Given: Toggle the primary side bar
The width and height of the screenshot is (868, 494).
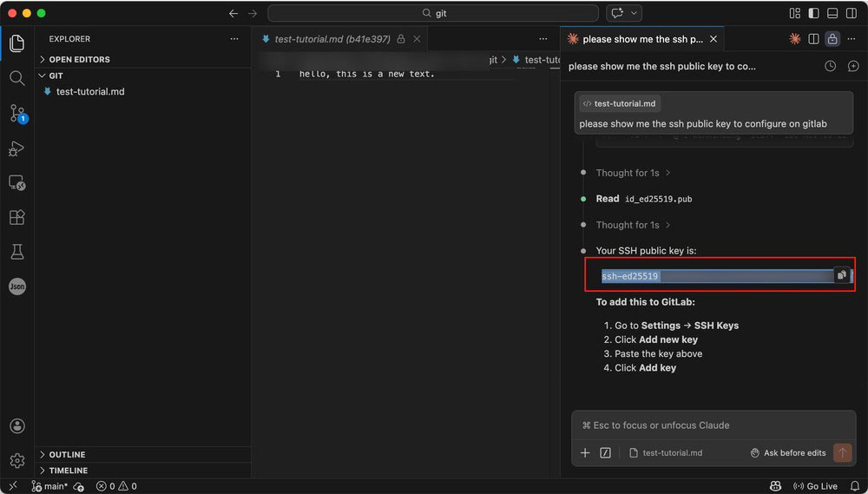Looking at the screenshot, I should click(x=814, y=13).
